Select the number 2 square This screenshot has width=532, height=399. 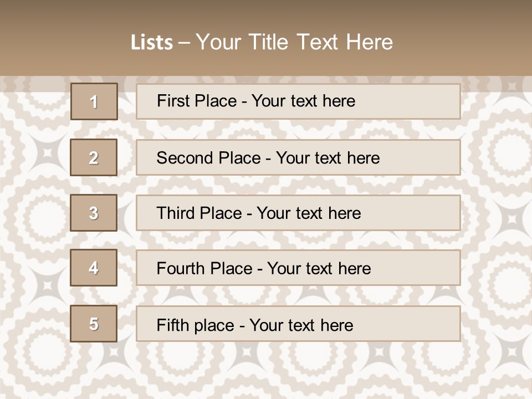click(x=94, y=157)
